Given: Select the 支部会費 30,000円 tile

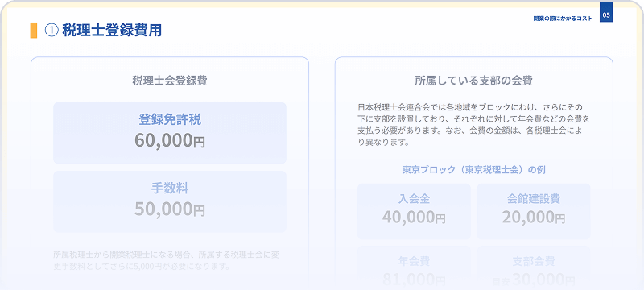Looking at the screenshot, I should (x=534, y=267).
